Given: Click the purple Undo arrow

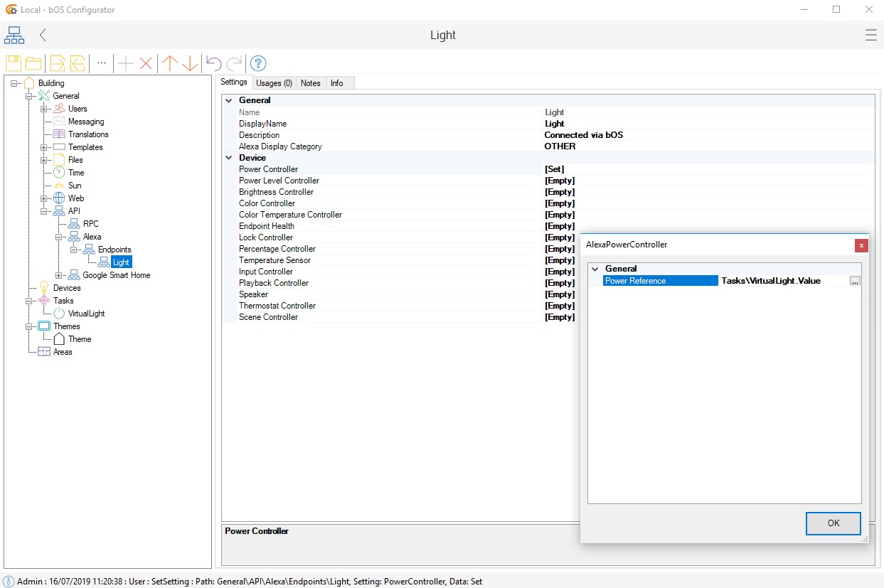Looking at the screenshot, I should 213,63.
